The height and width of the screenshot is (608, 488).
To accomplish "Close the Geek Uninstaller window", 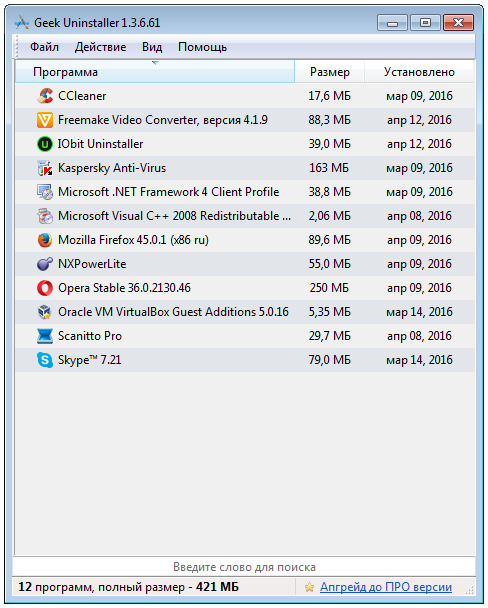I will coord(459,23).
